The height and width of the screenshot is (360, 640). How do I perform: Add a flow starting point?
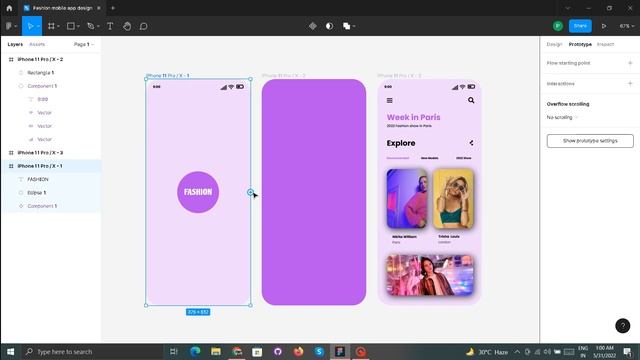630,63
